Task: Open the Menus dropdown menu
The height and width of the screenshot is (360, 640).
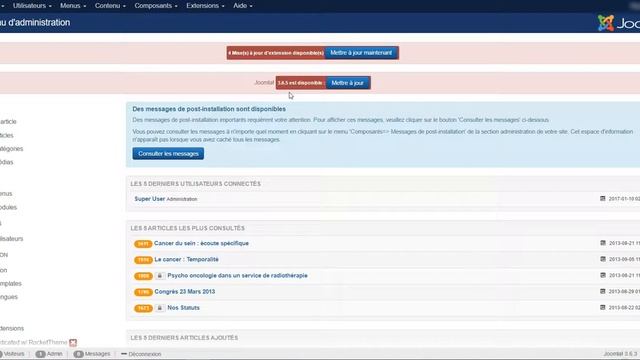Action: 73,6
